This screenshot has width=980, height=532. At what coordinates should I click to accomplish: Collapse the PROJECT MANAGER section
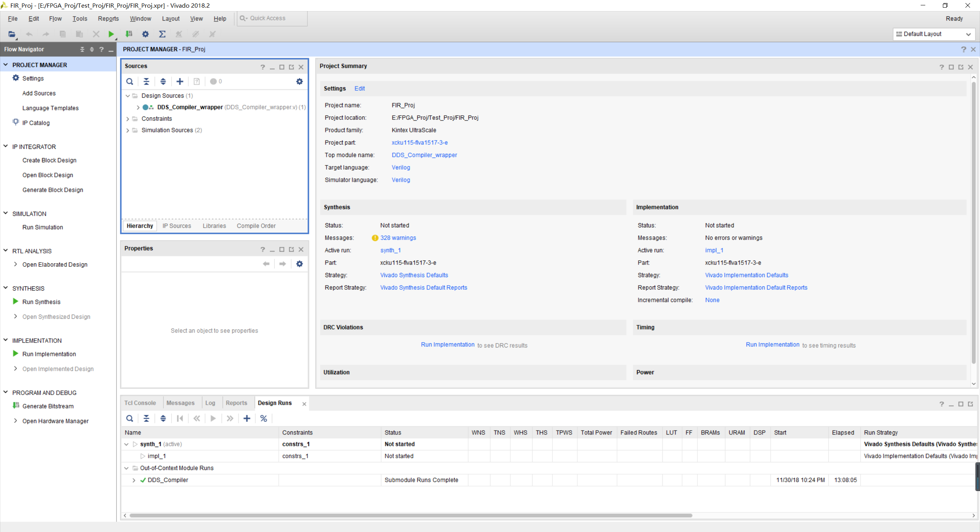(5, 65)
